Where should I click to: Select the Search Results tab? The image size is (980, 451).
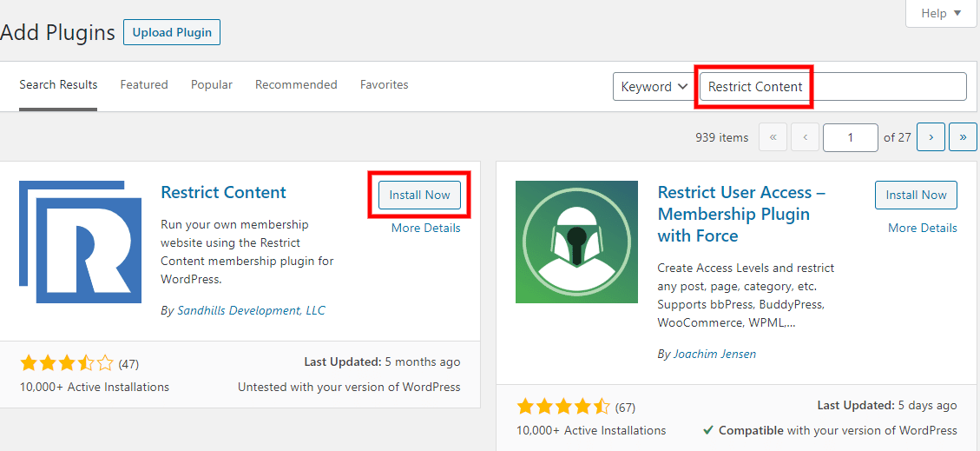pyautogui.click(x=58, y=85)
